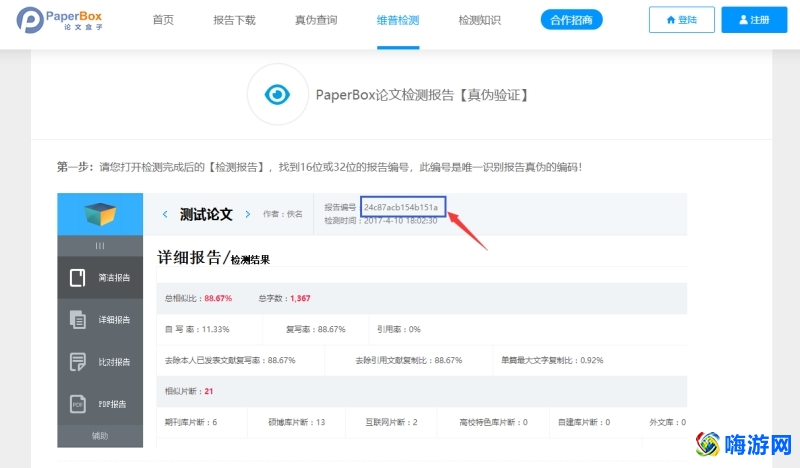This screenshot has height=468, width=800.
Task: Click left chevron before 测试论文
Action: click(x=165, y=214)
